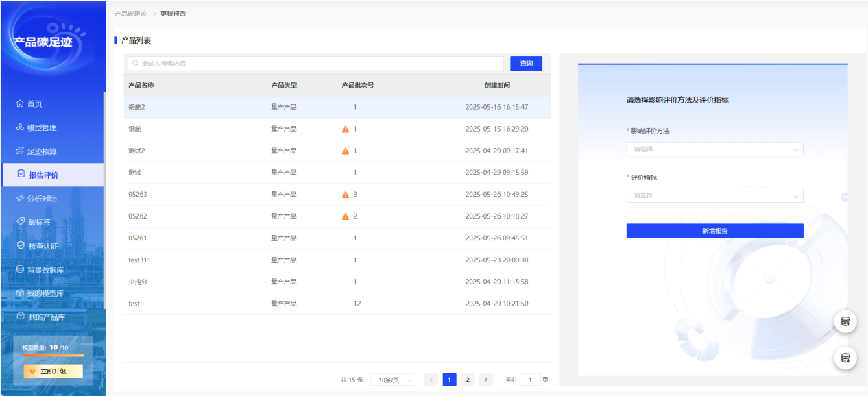Viewport: 868px width, 396px height.
Task: Click the warning icon in 05263 row
Action: point(346,195)
